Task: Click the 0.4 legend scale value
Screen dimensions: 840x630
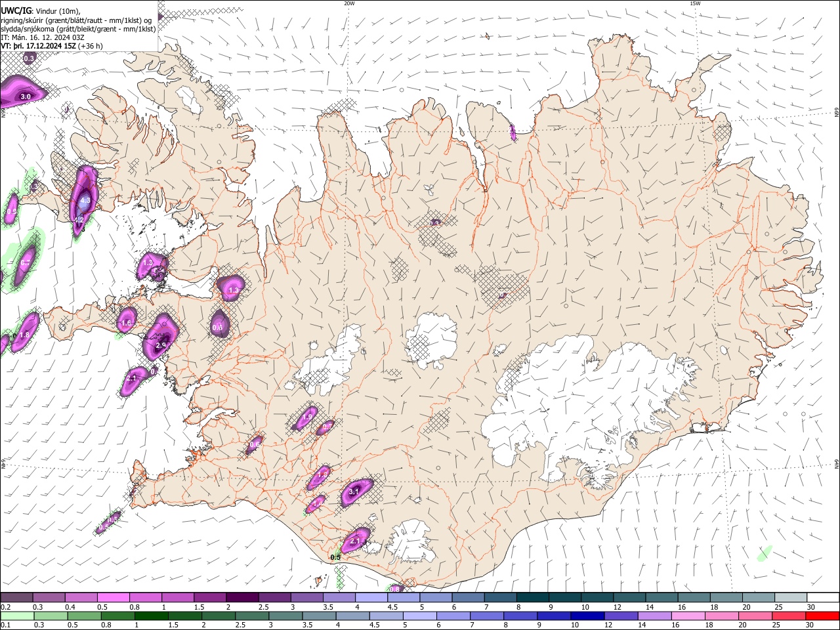Action: tap(70, 607)
